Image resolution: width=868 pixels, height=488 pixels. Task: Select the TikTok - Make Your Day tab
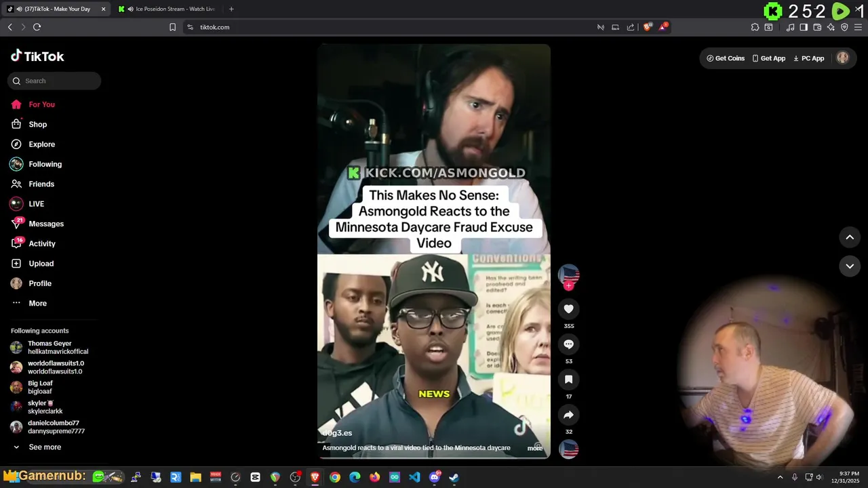click(56, 9)
